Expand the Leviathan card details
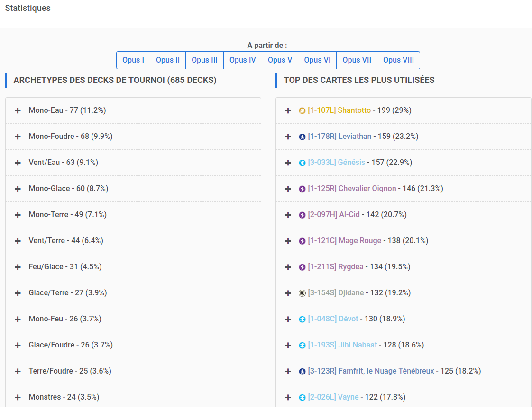 [x=288, y=137]
